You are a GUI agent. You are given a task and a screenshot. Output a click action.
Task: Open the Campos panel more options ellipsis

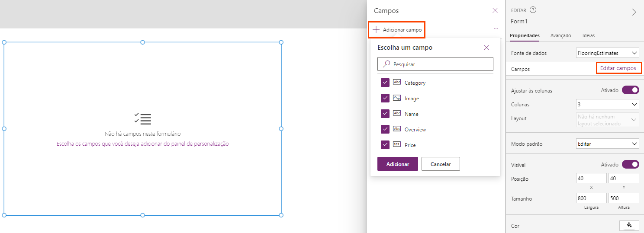[496, 29]
